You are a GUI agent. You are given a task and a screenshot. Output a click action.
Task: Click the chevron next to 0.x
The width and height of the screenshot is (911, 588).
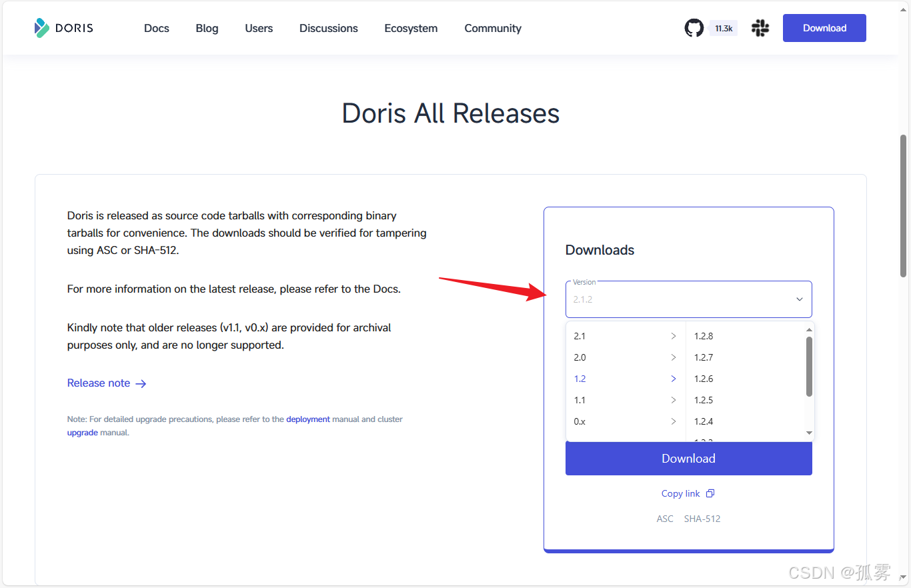coord(674,421)
